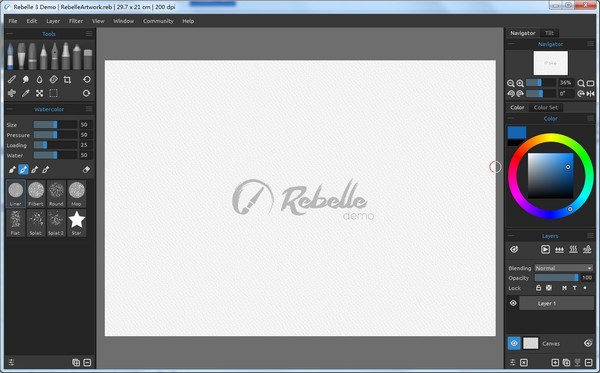
Task: Select the Splat 2 brush preset
Action: (56, 223)
